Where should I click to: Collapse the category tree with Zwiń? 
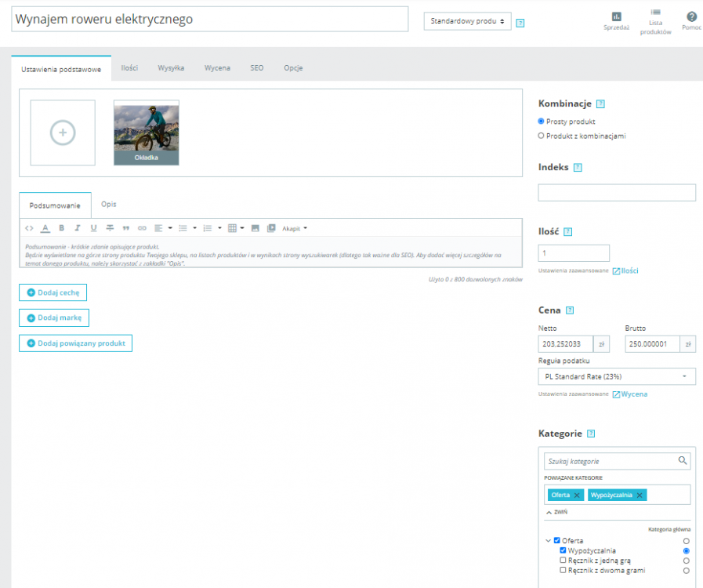point(557,512)
